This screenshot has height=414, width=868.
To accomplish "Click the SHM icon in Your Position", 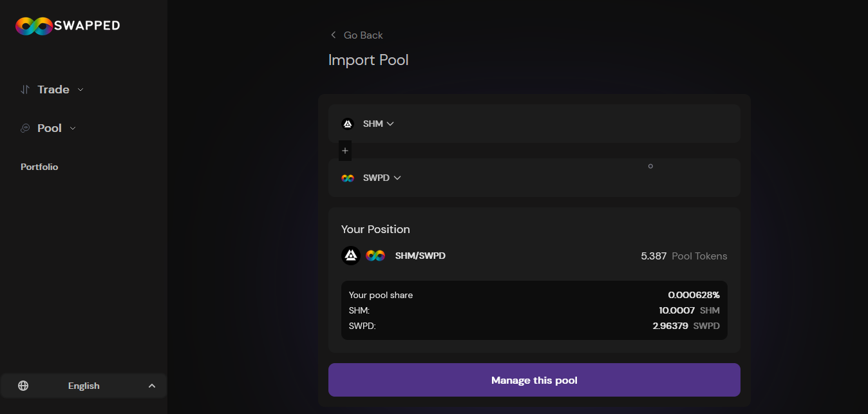I will coord(351,256).
